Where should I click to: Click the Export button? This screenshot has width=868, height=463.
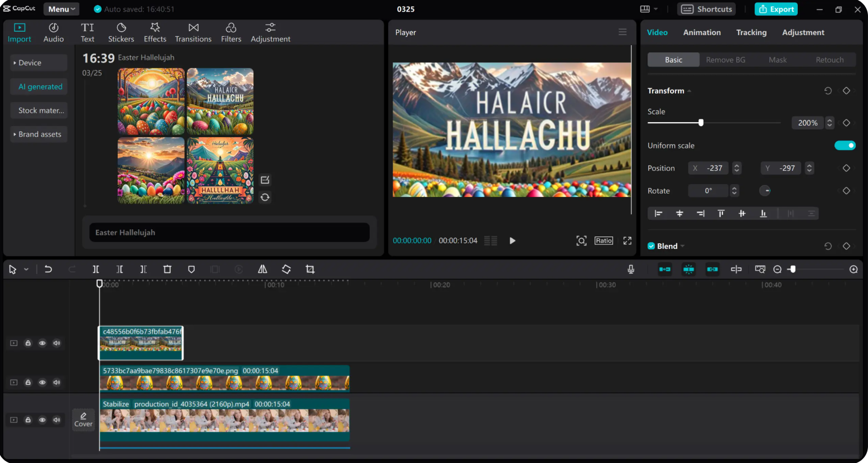coord(776,9)
